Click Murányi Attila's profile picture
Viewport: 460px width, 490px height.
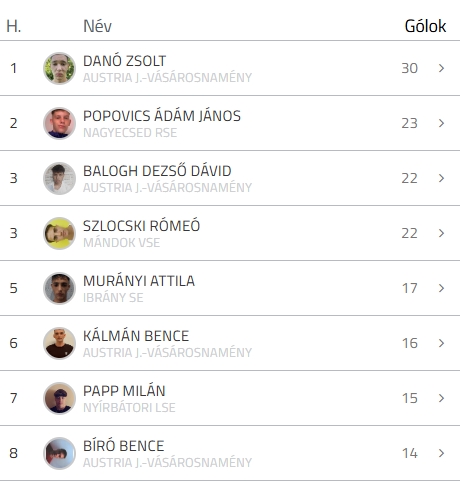coord(59,288)
